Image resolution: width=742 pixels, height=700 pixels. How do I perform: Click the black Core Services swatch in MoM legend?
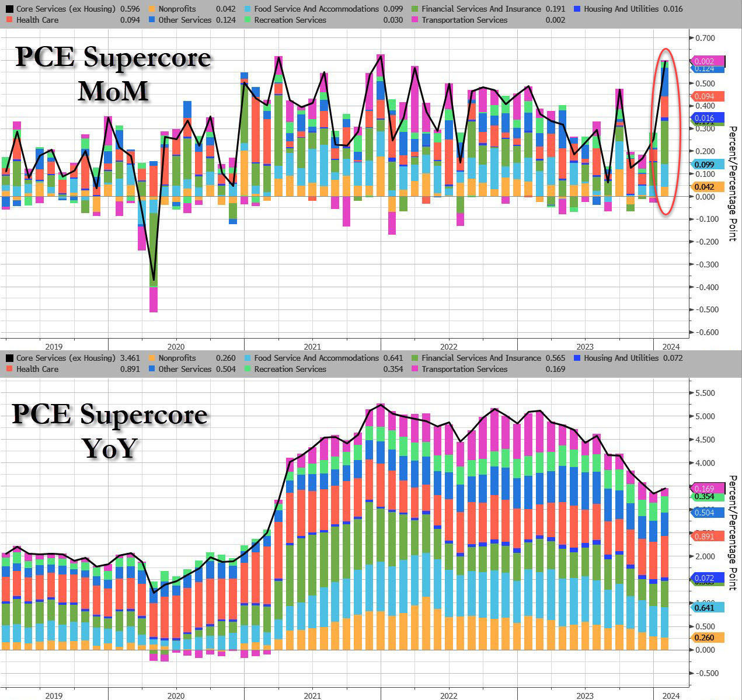pyautogui.click(x=9, y=9)
